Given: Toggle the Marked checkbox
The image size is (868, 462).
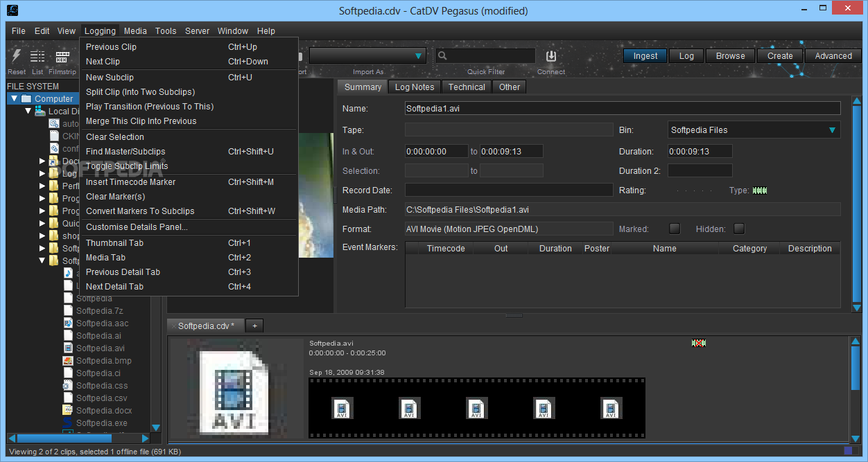Looking at the screenshot, I should pos(674,229).
